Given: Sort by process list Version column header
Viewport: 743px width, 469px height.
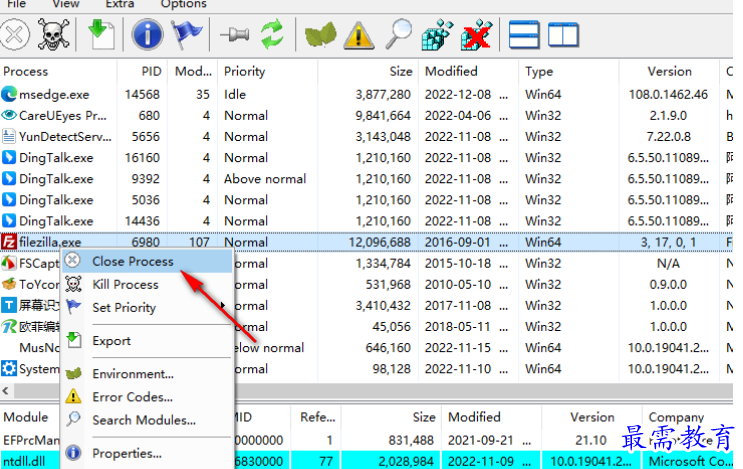Looking at the screenshot, I should click(669, 72).
